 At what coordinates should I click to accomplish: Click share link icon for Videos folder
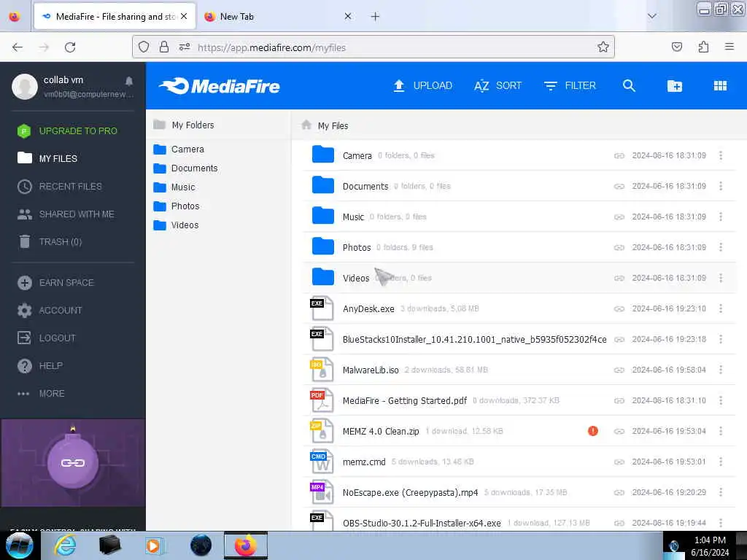point(619,278)
